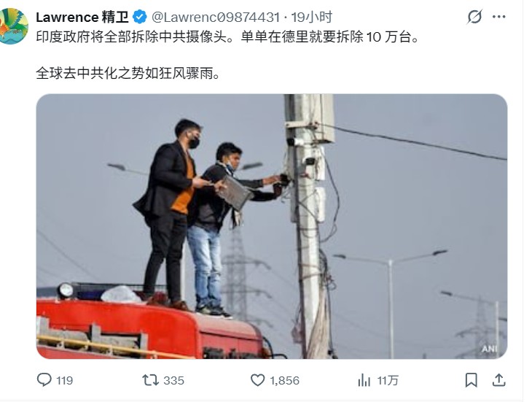The image size is (532, 402).
Task: Open the @Lawrenc09874431 handle link
Action: pyautogui.click(x=216, y=17)
